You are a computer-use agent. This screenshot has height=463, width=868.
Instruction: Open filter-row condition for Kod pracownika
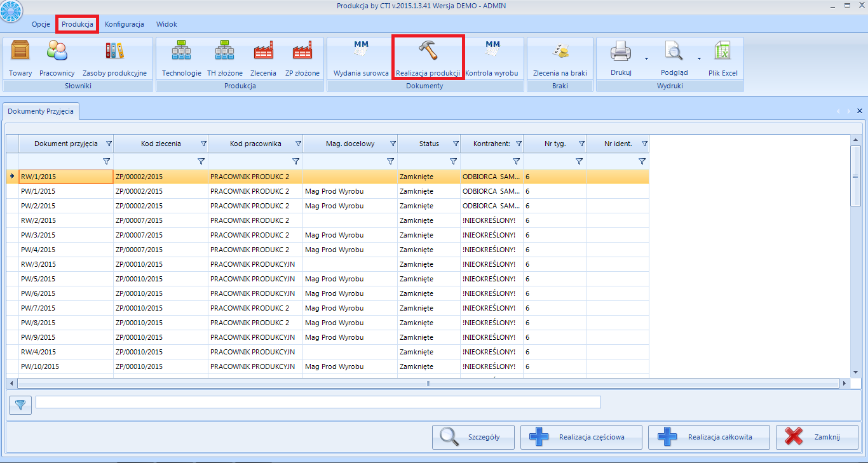pos(296,161)
